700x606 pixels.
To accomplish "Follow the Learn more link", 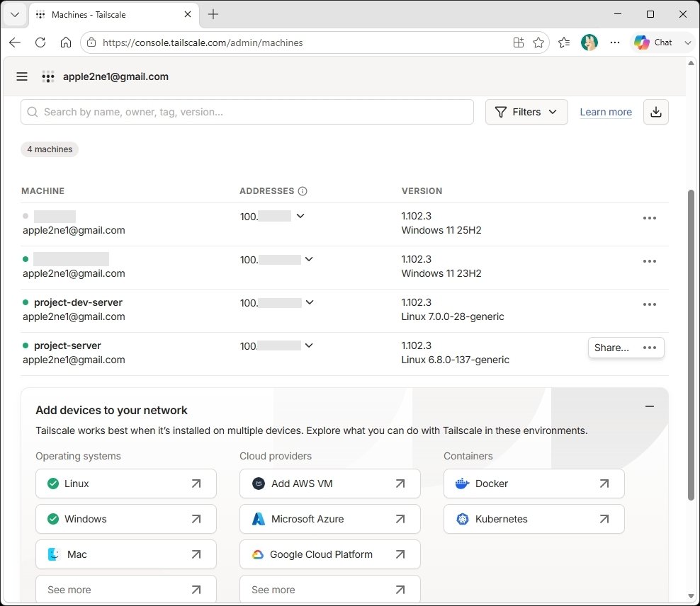I will pyautogui.click(x=606, y=112).
